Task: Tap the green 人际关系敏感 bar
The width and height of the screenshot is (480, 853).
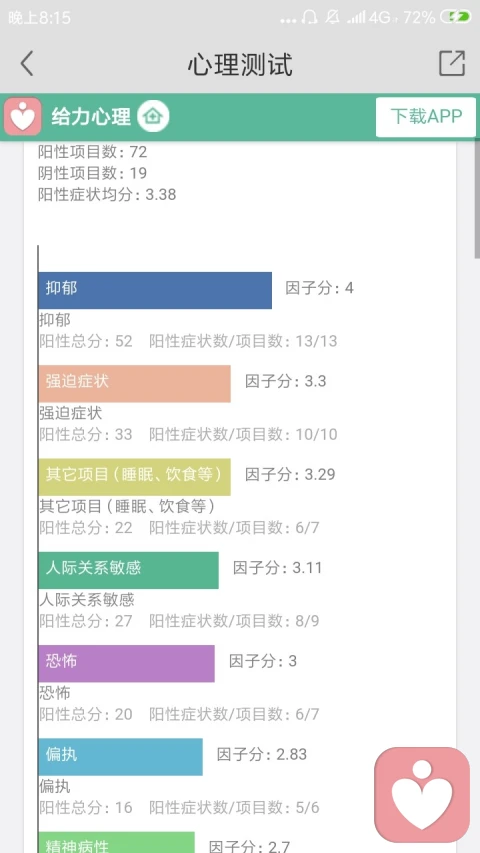Action: (128, 570)
